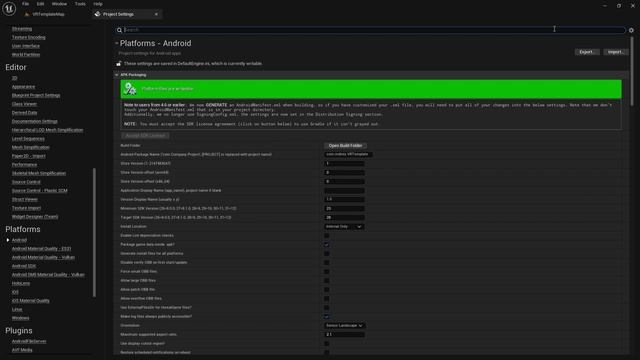Open Widget Designer (Team) settings
640x360 pixels.
pos(35,217)
